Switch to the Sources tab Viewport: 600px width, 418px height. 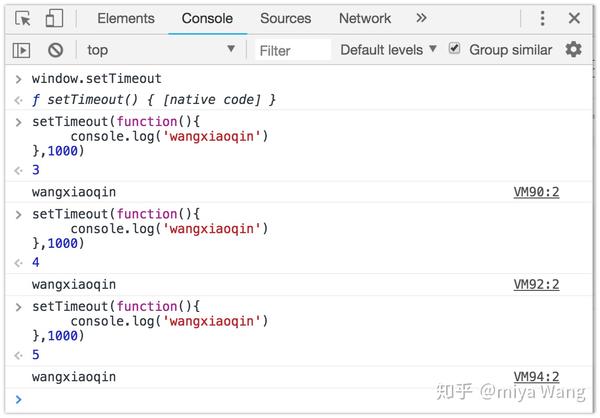coord(285,18)
